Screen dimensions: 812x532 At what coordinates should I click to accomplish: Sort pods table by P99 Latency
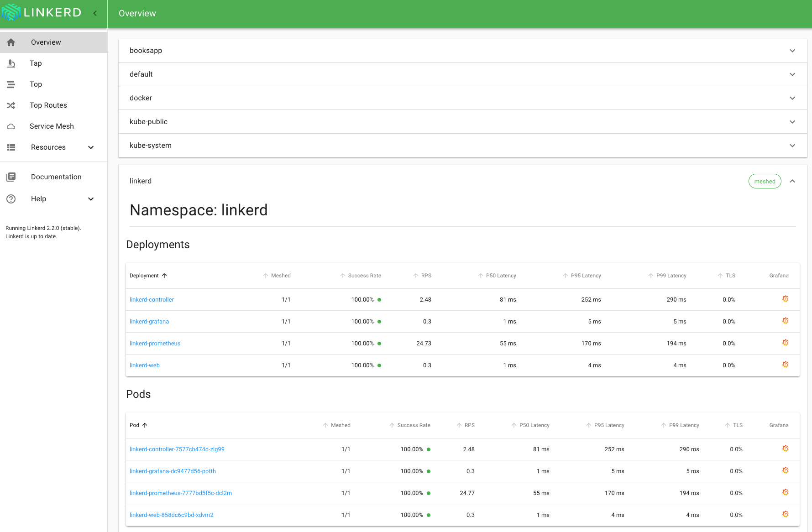click(683, 425)
